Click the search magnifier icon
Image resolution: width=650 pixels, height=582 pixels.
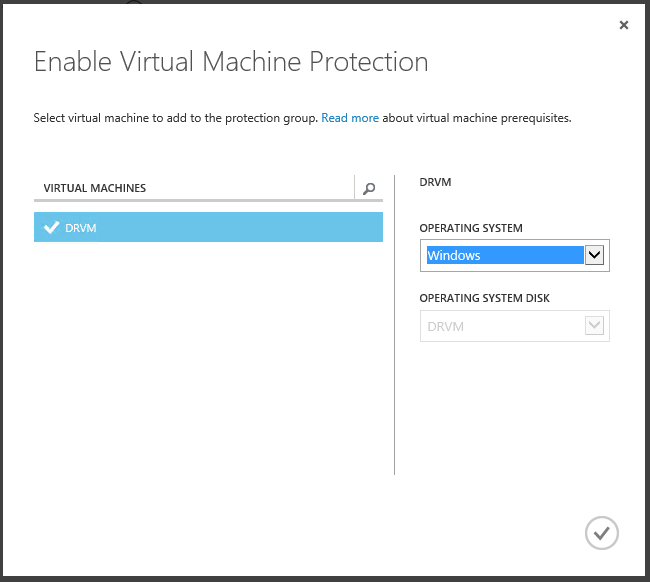coord(369,188)
